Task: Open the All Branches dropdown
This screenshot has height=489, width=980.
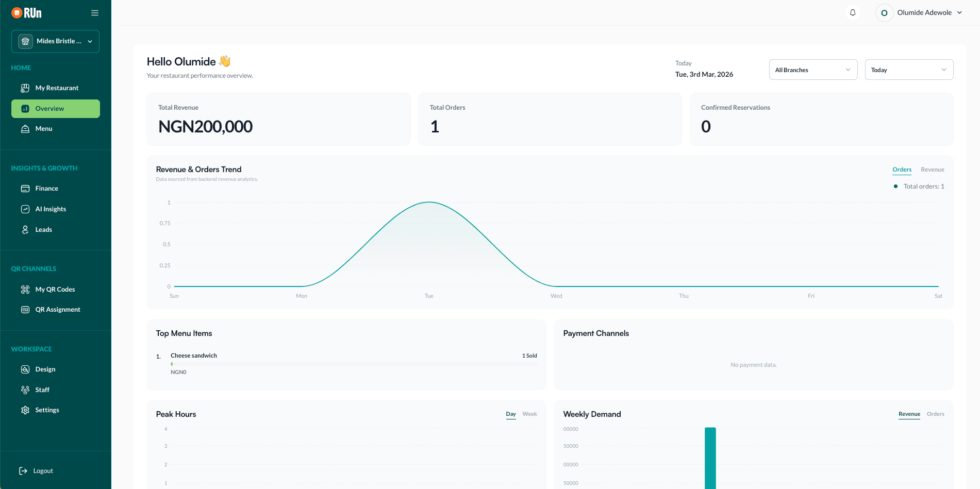Action: (813, 70)
